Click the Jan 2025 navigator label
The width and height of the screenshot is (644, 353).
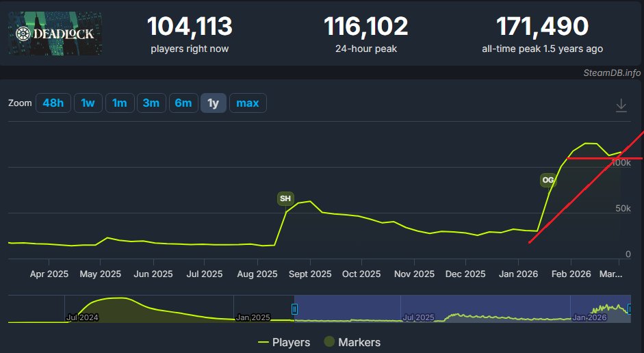pyautogui.click(x=253, y=317)
